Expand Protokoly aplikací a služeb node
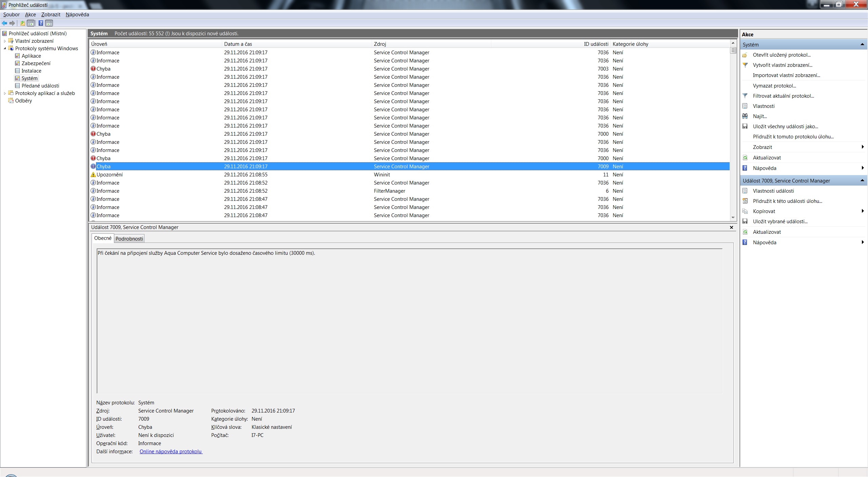 click(x=5, y=93)
